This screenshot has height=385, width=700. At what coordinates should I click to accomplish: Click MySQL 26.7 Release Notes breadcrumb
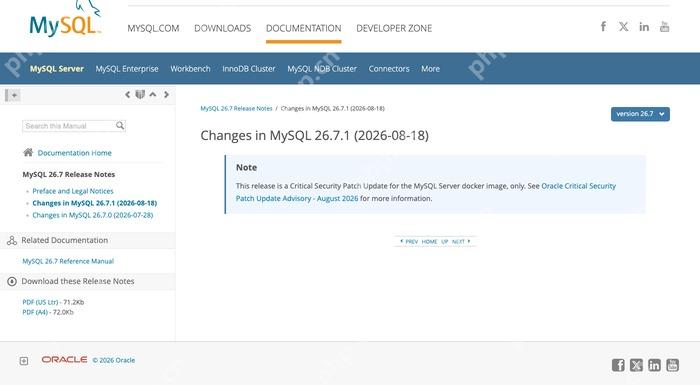[236, 109]
